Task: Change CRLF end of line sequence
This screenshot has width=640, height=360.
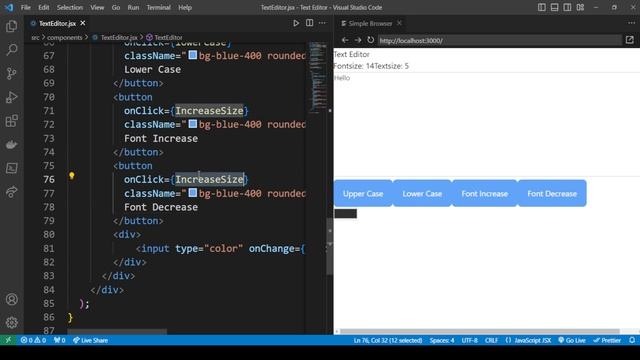Action: tap(491, 340)
